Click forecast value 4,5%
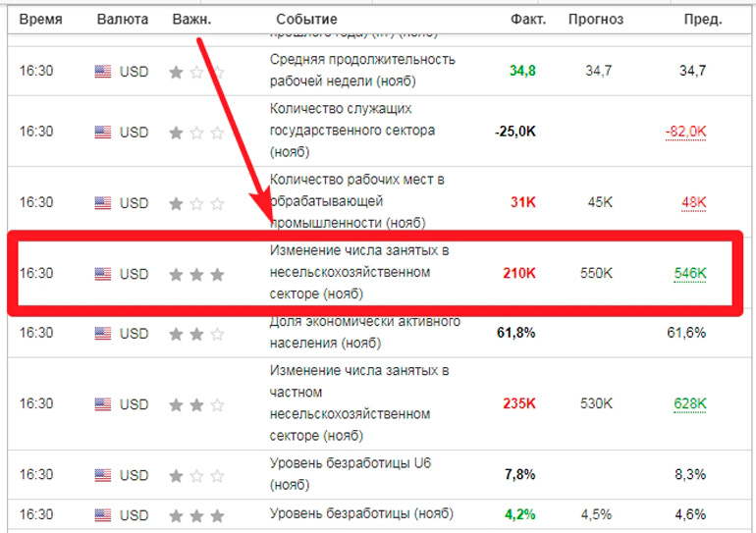 pyautogui.click(x=596, y=514)
